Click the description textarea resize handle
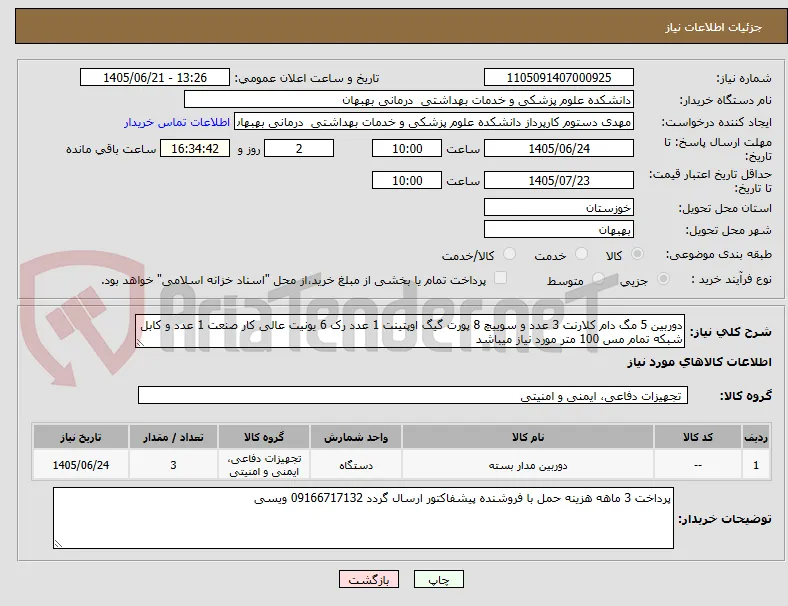 (140, 343)
